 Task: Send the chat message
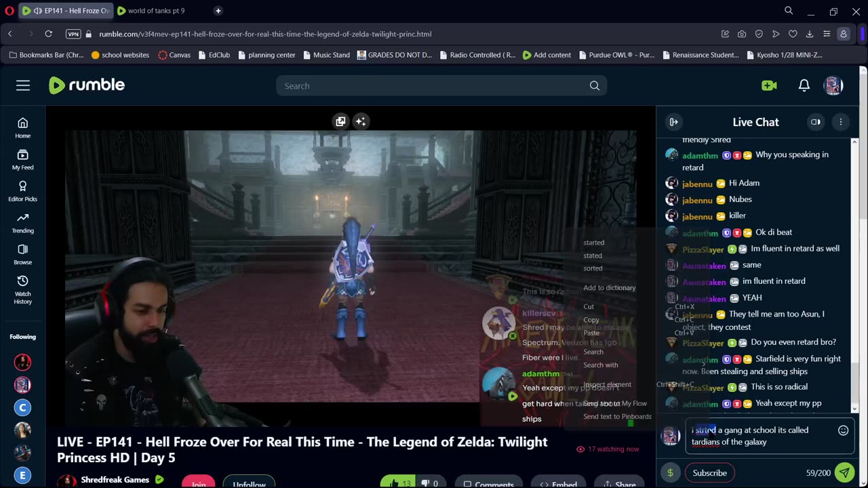[844, 472]
